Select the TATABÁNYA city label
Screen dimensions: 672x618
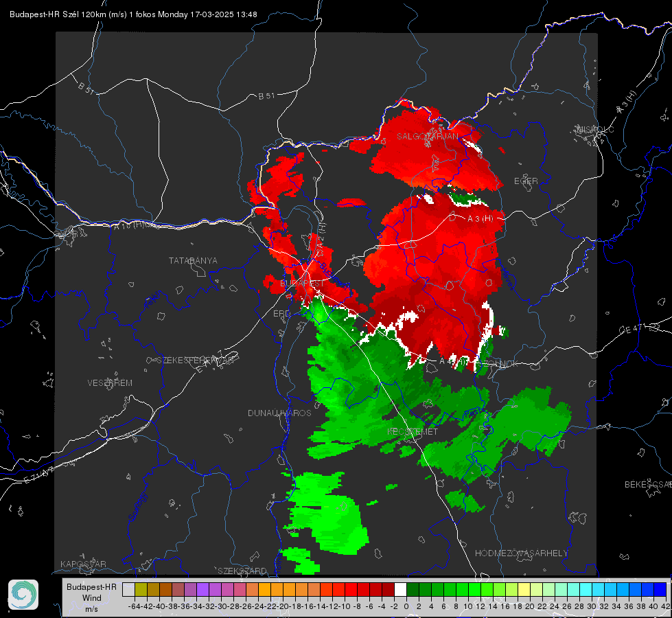(193, 261)
